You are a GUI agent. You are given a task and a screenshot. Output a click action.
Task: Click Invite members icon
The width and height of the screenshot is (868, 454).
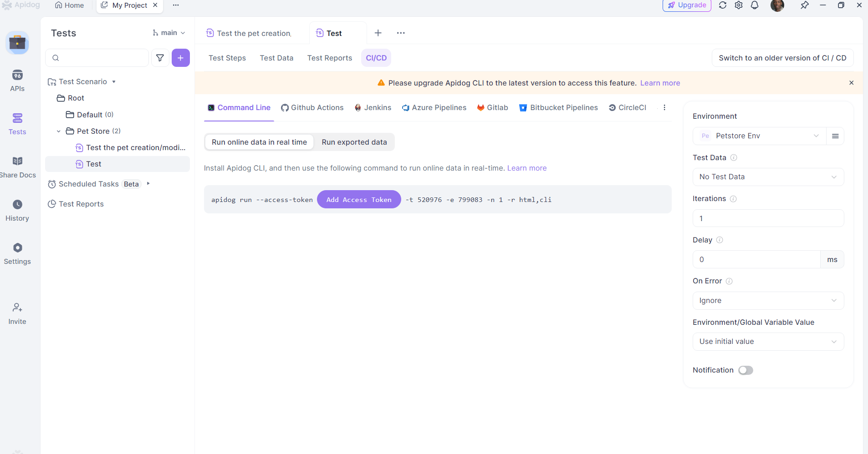point(17,314)
